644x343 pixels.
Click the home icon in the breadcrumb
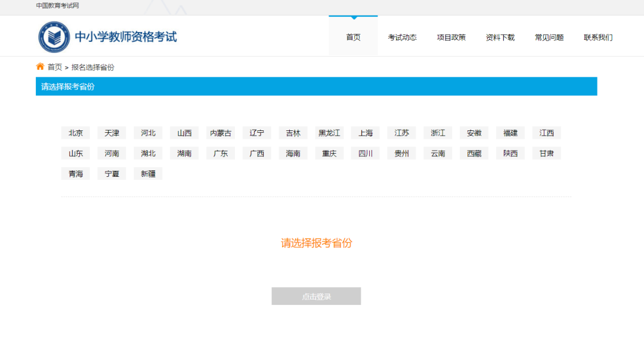(39, 66)
